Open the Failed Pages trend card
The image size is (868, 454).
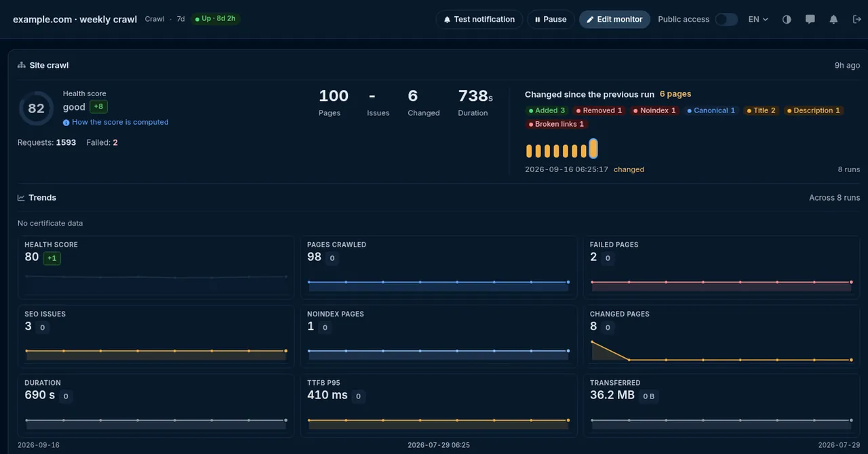tap(722, 268)
